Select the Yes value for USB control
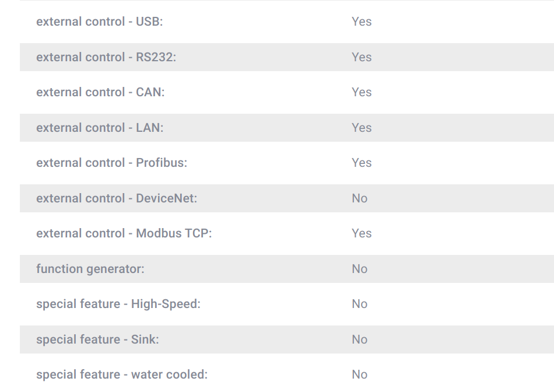554x392 pixels. 362,22
